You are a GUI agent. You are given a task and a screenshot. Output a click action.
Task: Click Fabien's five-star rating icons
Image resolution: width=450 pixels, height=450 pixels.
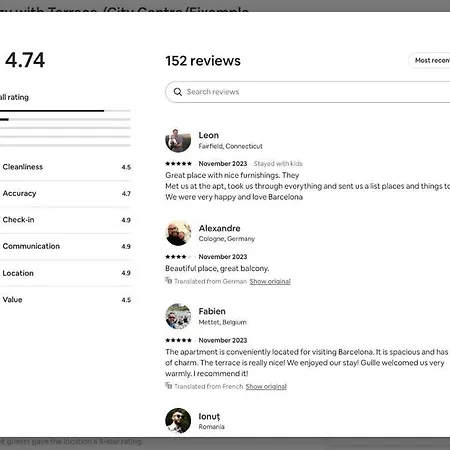pos(178,340)
